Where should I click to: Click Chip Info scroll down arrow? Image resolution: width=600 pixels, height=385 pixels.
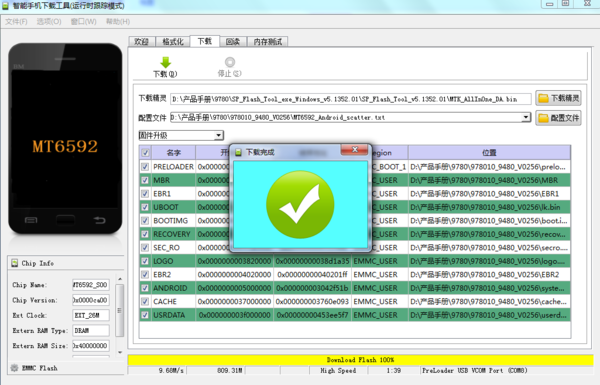click(120, 352)
